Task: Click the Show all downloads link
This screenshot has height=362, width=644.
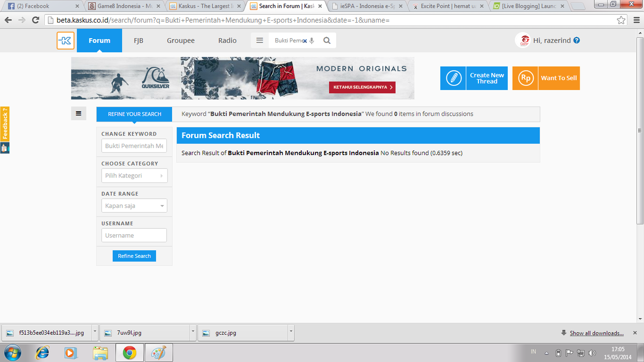Action: [x=597, y=333]
